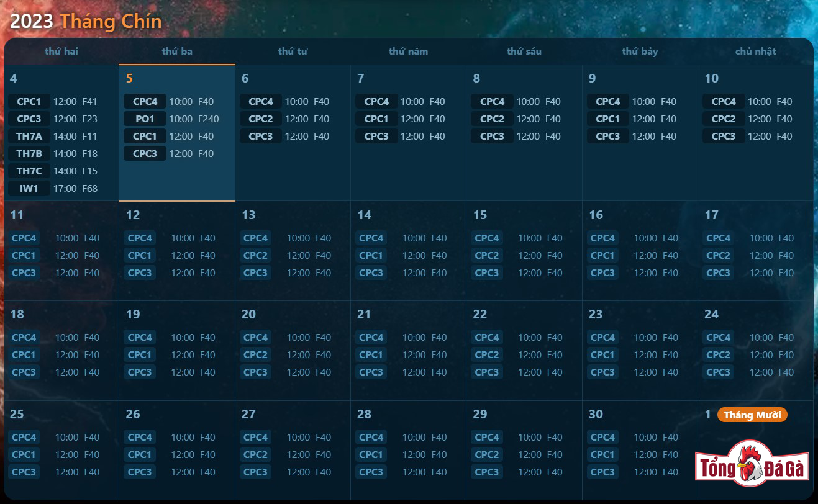This screenshot has height=504, width=818.
Task: Click the 2023 Tháng Chín title
Action: [86, 21]
